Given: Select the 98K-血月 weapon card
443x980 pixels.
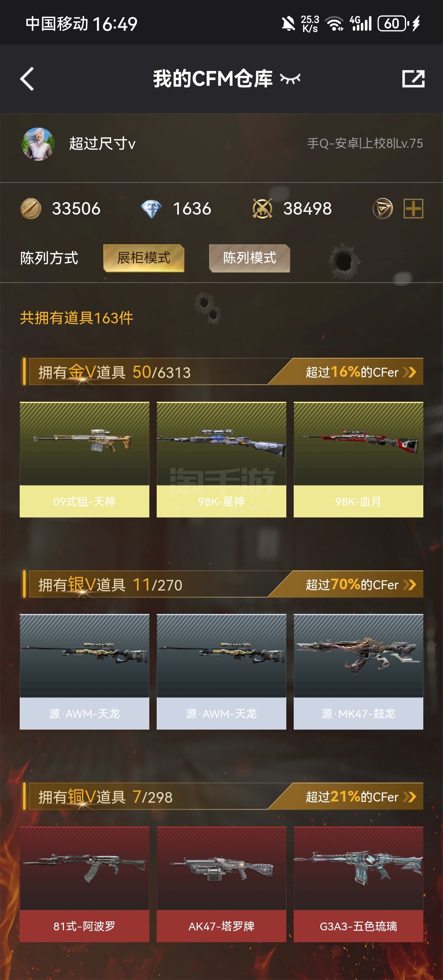Looking at the screenshot, I should point(359,460).
